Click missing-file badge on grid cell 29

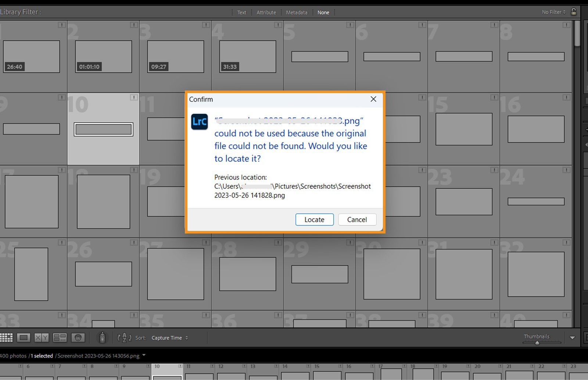(x=350, y=242)
